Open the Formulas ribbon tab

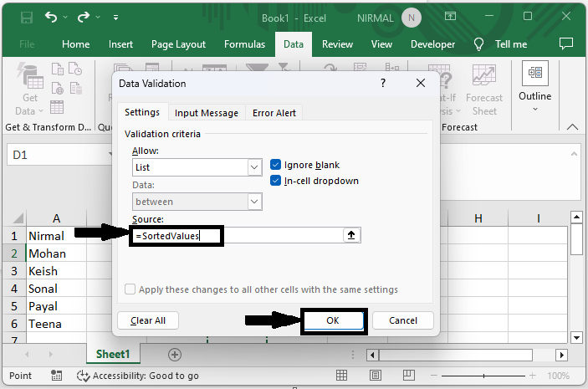point(244,44)
